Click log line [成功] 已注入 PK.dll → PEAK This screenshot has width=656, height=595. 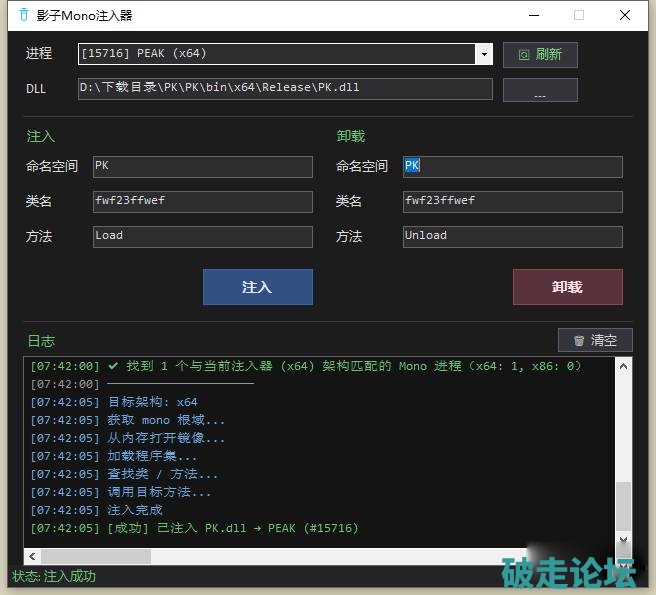click(x=195, y=528)
